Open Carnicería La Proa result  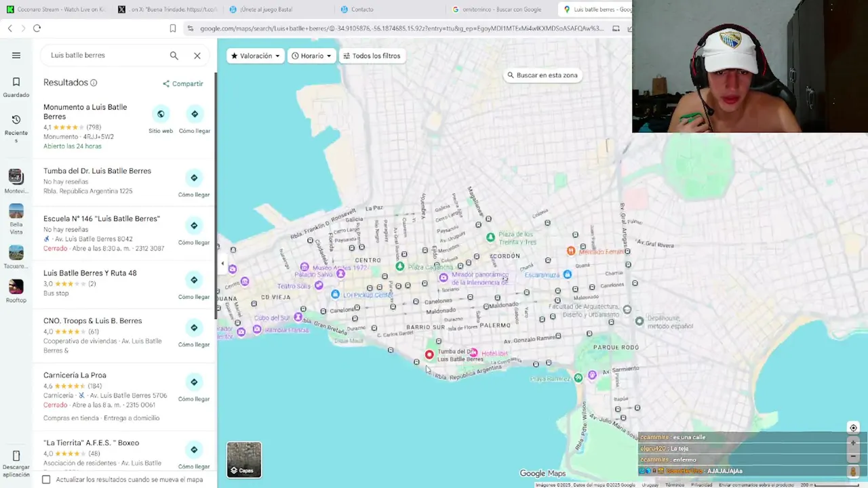(75, 375)
